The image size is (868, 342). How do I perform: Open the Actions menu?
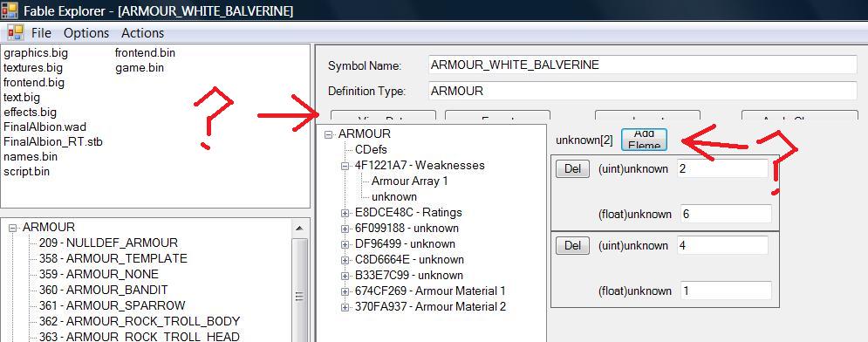(x=143, y=32)
